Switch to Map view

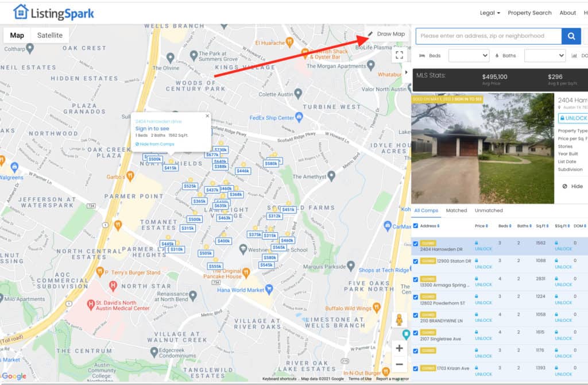(17, 35)
